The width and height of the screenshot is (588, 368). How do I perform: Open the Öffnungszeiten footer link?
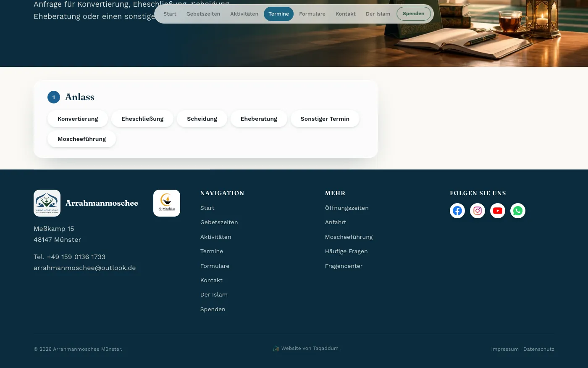(x=347, y=208)
